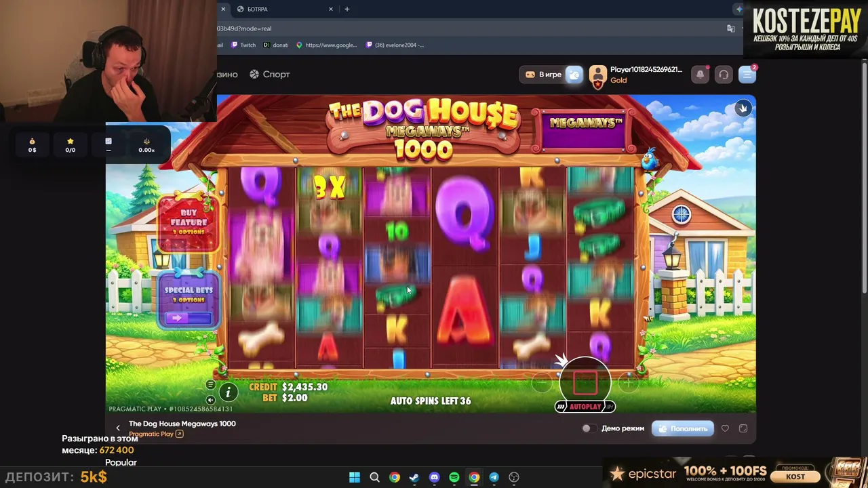The image size is (868, 488).
Task: Open Discord from the taskbar
Action: pos(434,477)
